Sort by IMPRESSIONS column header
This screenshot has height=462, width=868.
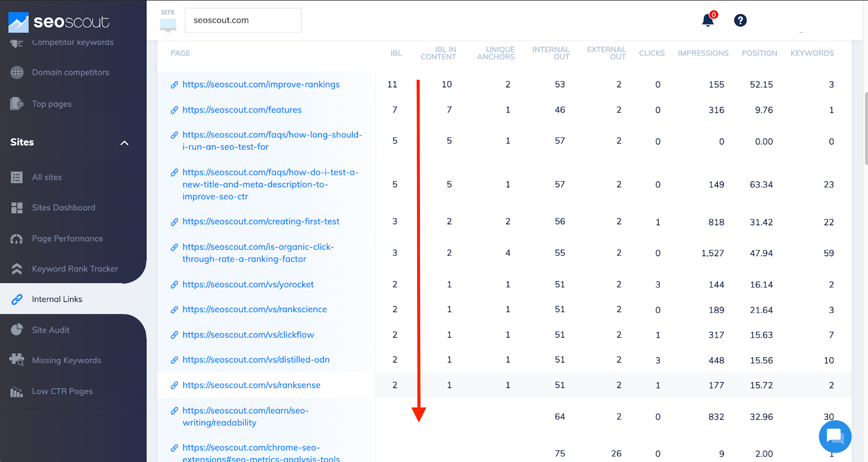point(703,53)
